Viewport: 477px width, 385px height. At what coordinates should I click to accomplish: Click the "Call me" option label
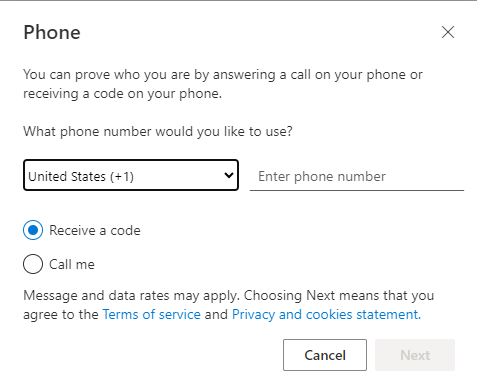[72, 264]
